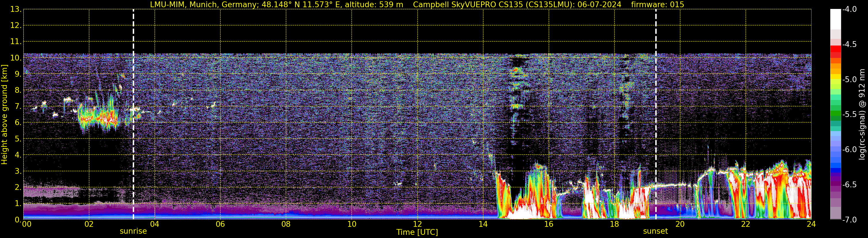Click the '6.' height tick label
Screen dimensions: 868x238
pos(18,123)
